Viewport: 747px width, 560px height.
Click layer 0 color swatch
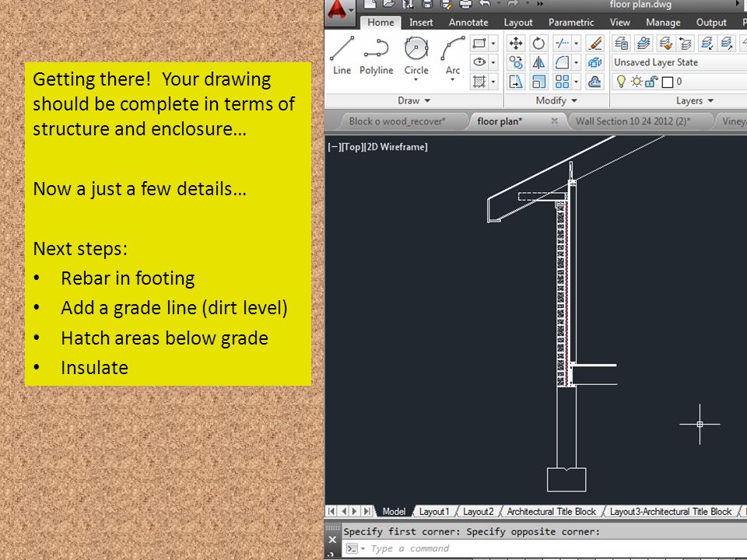tap(668, 82)
